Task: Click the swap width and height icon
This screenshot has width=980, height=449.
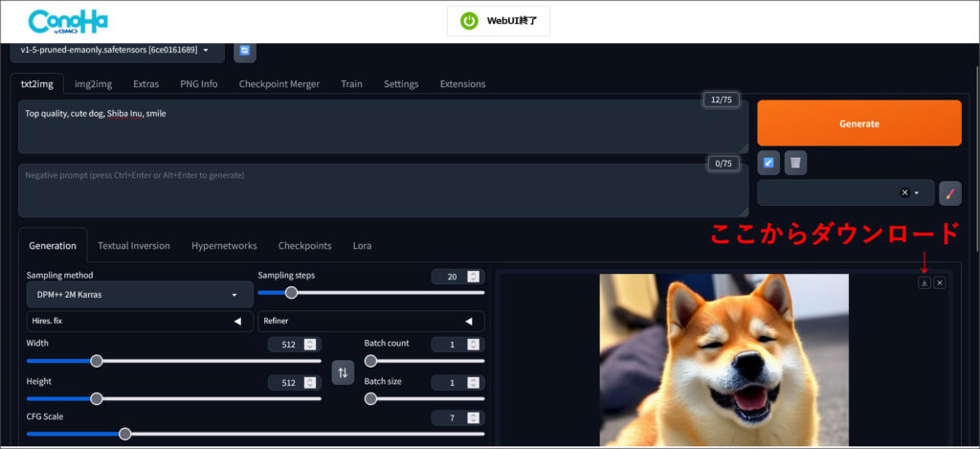Action: [343, 372]
